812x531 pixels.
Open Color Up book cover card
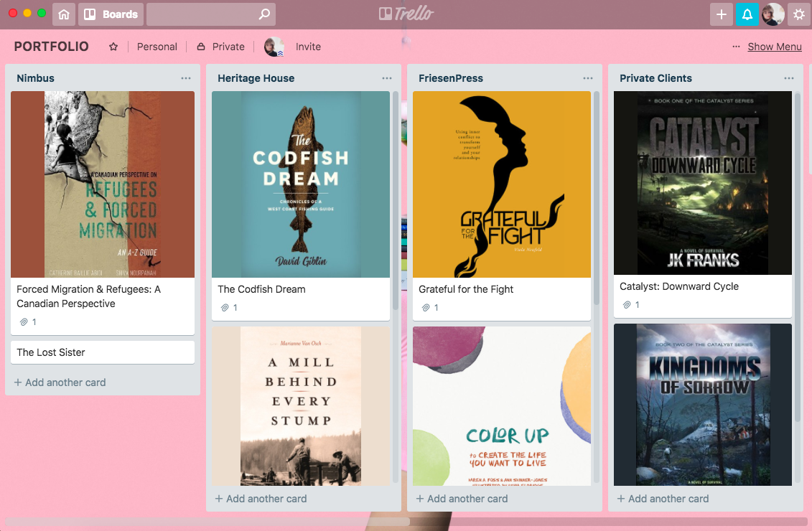pyautogui.click(x=502, y=405)
